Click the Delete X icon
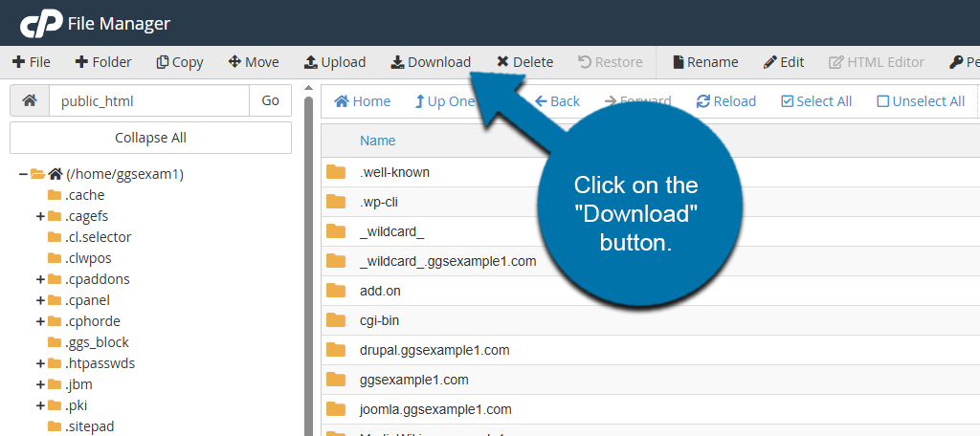 [x=502, y=62]
